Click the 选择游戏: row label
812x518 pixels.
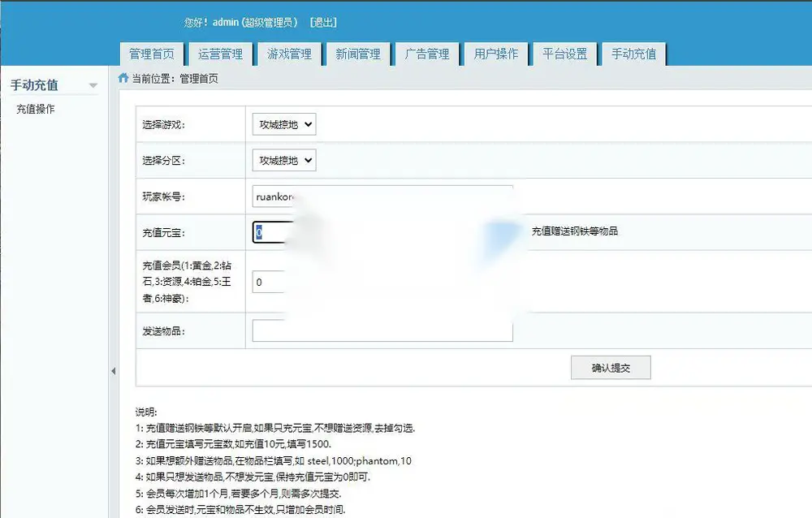[x=164, y=125]
